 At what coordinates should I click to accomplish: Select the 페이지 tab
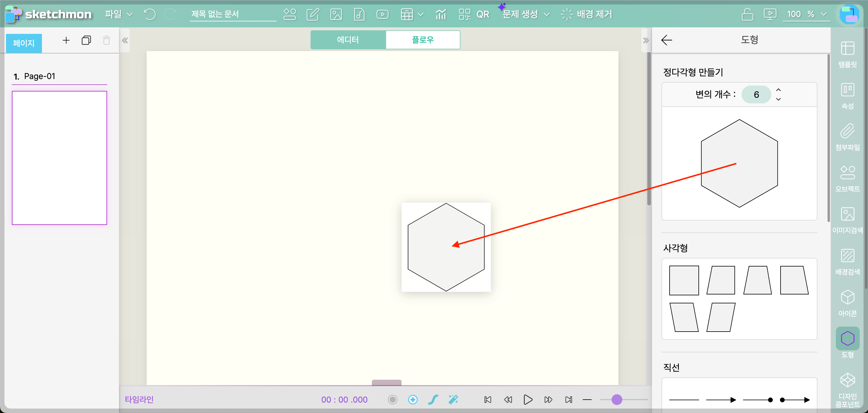point(23,43)
